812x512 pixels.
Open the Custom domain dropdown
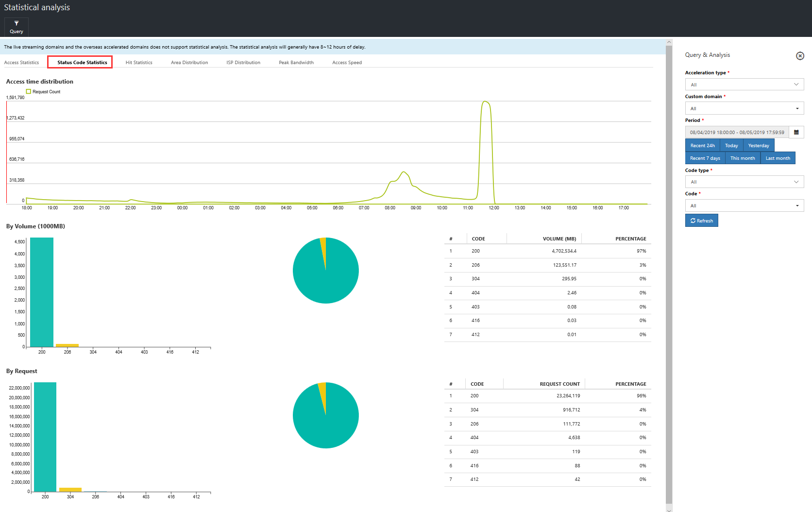[x=744, y=108]
